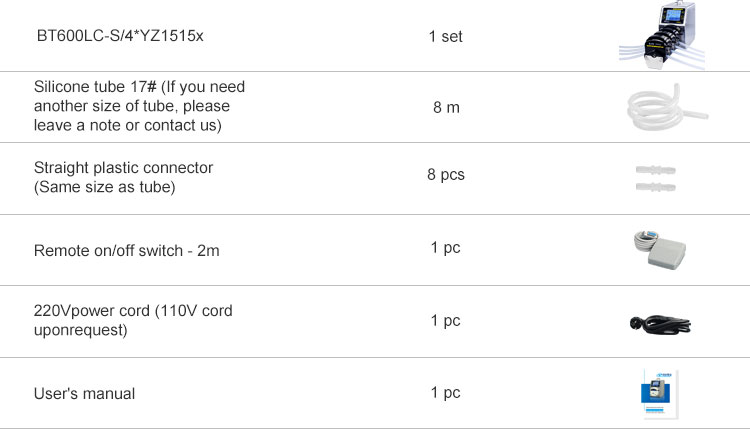Click the 220Vpower cord description
This screenshot has height=440, width=750.
click(x=133, y=320)
